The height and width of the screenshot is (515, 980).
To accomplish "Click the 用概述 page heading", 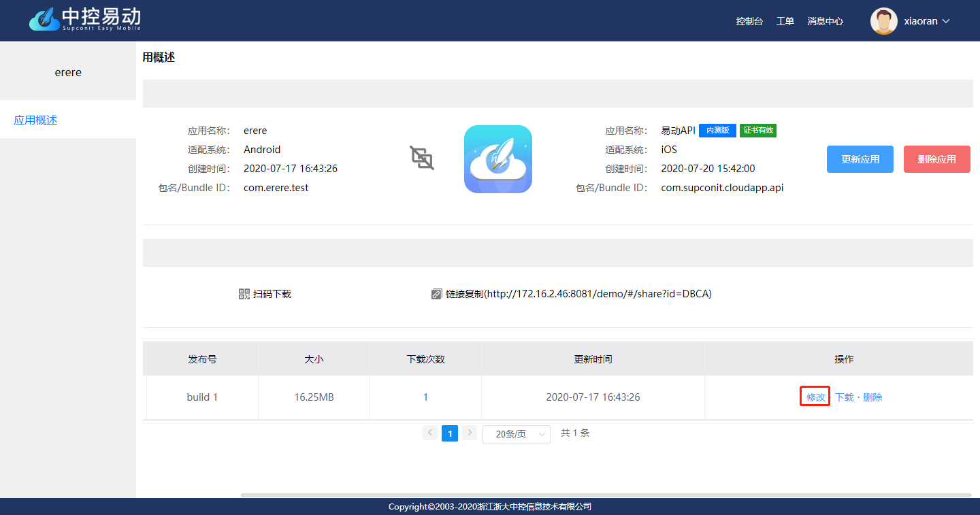I will coord(159,57).
